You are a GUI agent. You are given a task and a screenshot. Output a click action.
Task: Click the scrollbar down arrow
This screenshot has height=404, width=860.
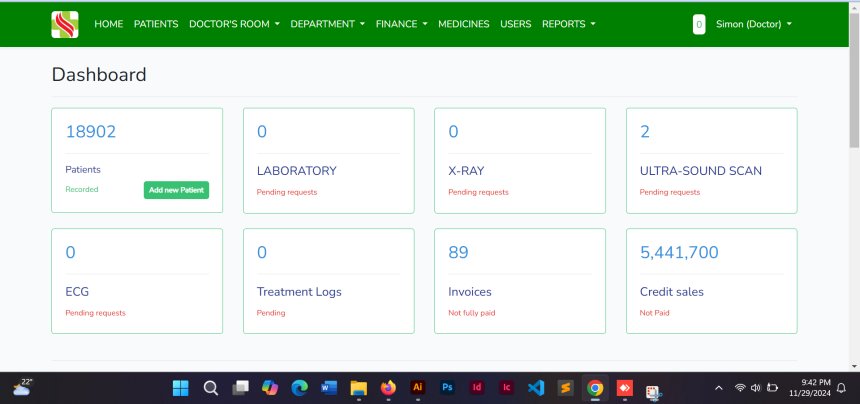click(x=855, y=366)
